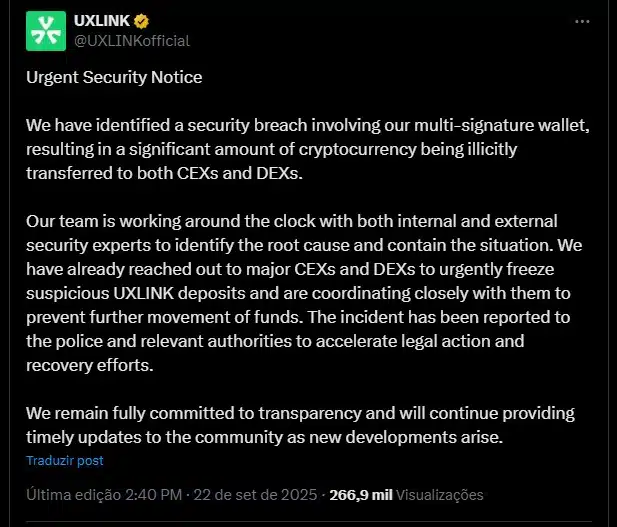Image resolution: width=617 pixels, height=527 pixels.
Task: Click the 22 de set de 2025 date
Action: [255, 495]
